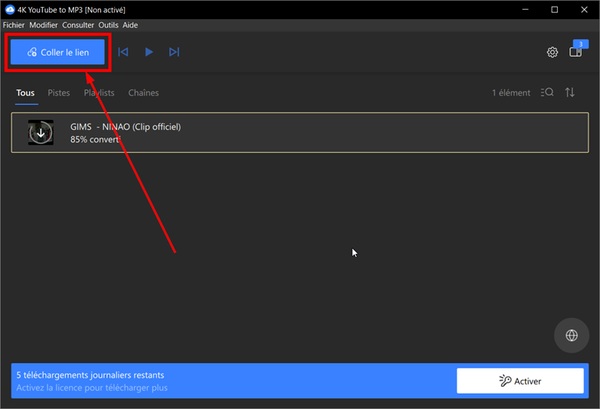Click the Coller le lien button
This screenshot has width=600, height=409.
point(57,52)
